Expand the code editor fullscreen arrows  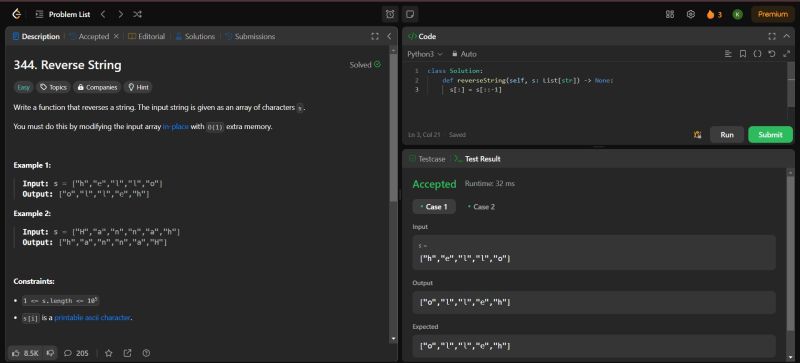coord(786,54)
